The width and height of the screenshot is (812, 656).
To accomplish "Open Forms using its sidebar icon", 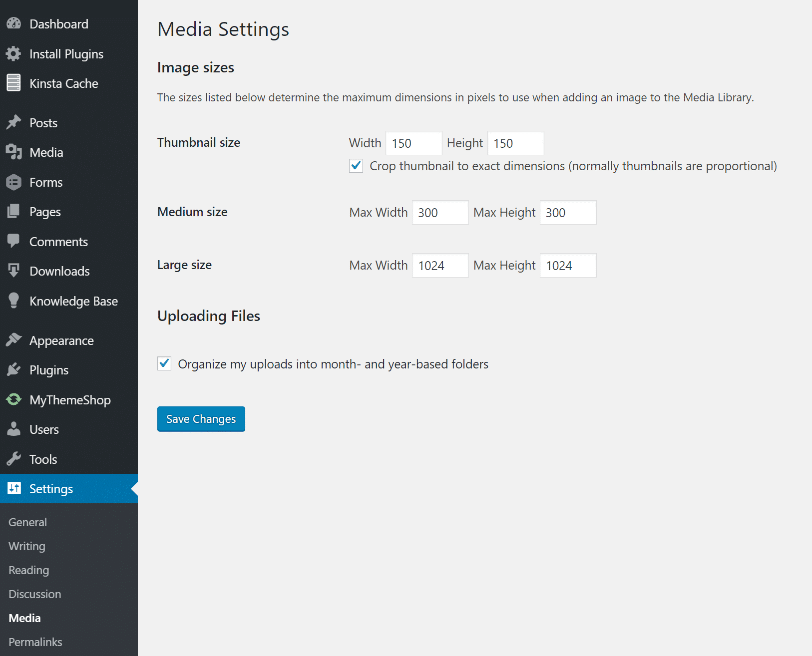I will 13,182.
